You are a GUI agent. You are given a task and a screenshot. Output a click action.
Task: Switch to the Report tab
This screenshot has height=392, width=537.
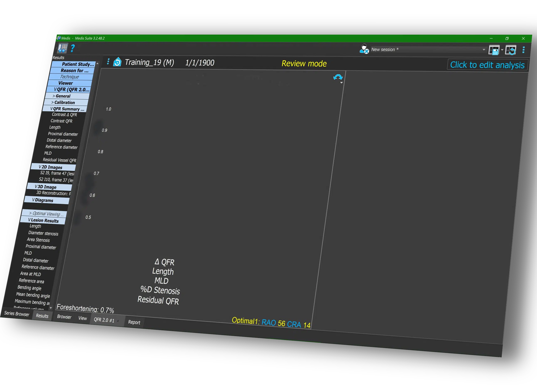(134, 322)
